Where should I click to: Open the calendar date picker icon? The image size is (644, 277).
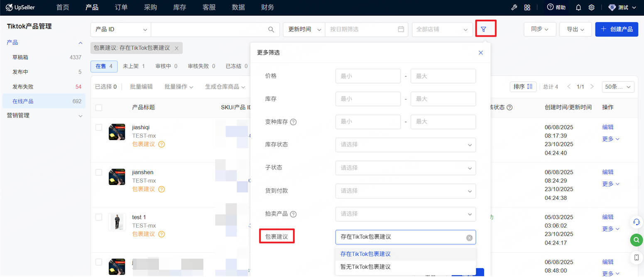(x=401, y=29)
